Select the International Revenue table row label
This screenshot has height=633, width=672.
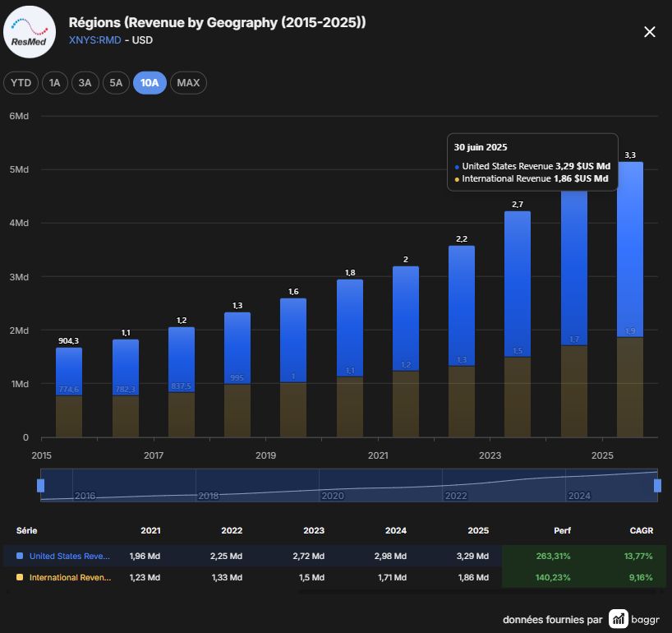pyautogui.click(x=71, y=577)
